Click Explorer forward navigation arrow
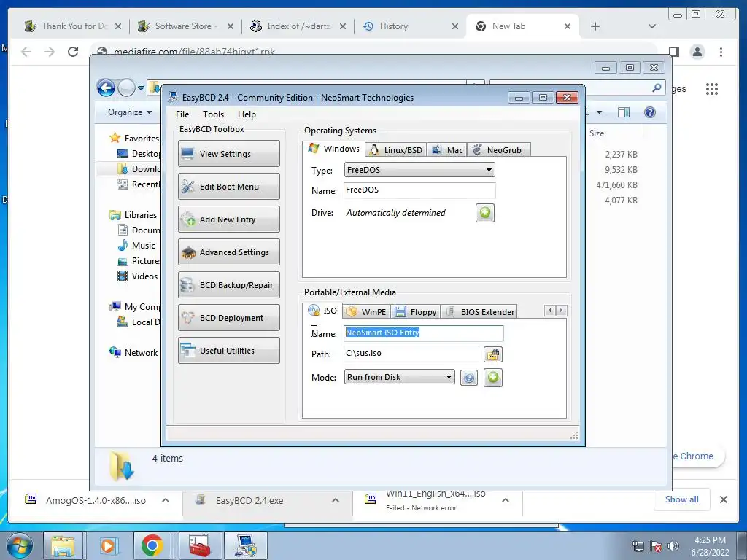Image resolution: width=747 pixels, height=560 pixels. (x=126, y=87)
